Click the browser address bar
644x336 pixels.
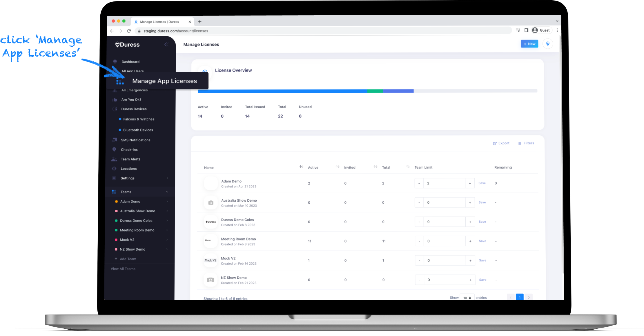[x=323, y=31]
